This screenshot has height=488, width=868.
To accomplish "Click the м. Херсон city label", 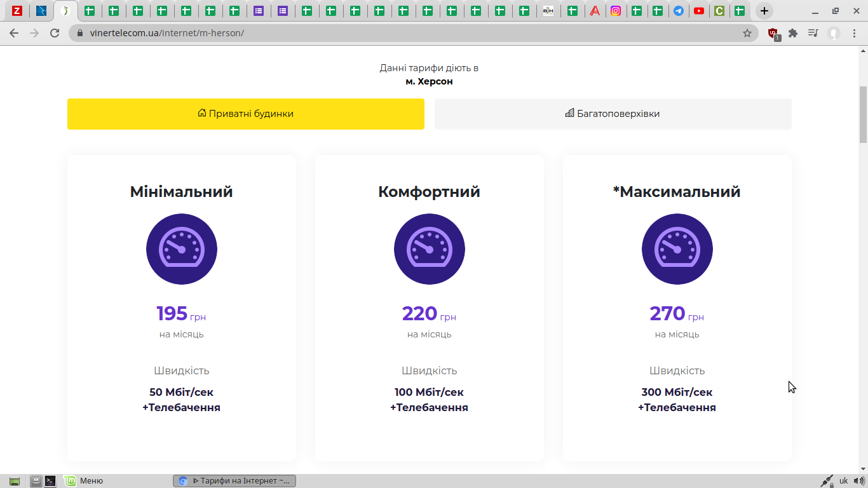I will pyautogui.click(x=430, y=81).
